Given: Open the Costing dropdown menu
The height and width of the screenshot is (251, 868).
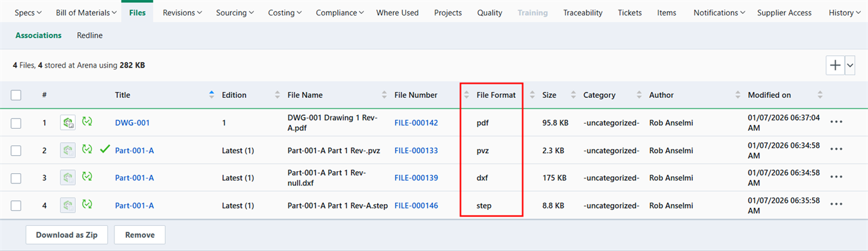Looking at the screenshot, I should pyautogui.click(x=285, y=12).
